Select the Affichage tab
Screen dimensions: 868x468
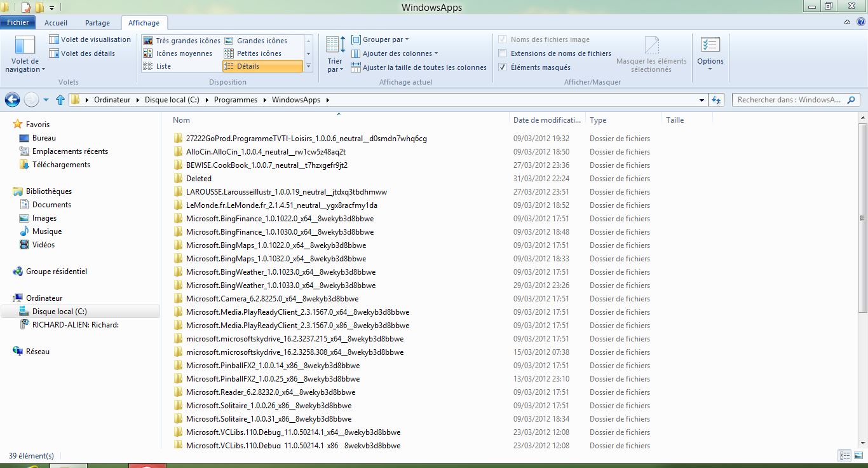144,22
